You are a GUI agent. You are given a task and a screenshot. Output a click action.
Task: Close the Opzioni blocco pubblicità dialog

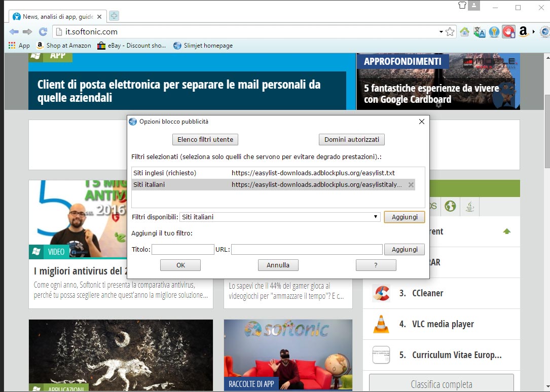[422, 122]
